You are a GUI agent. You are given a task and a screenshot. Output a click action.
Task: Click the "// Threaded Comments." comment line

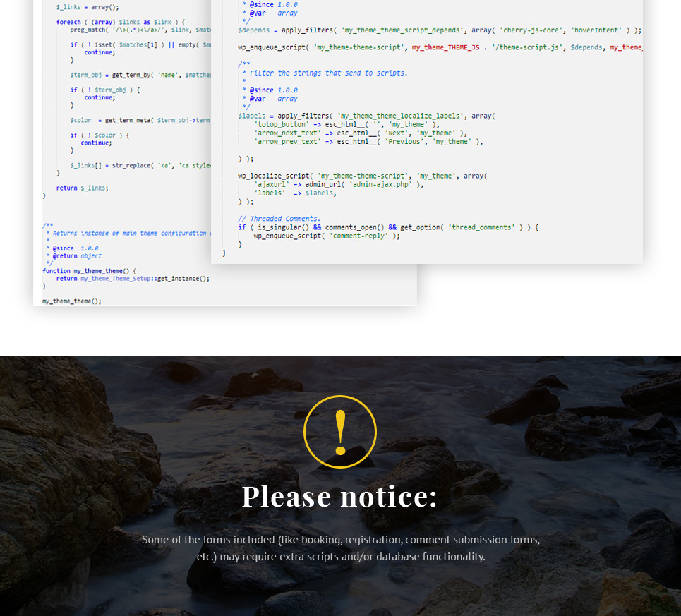pyautogui.click(x=279, y=219)
